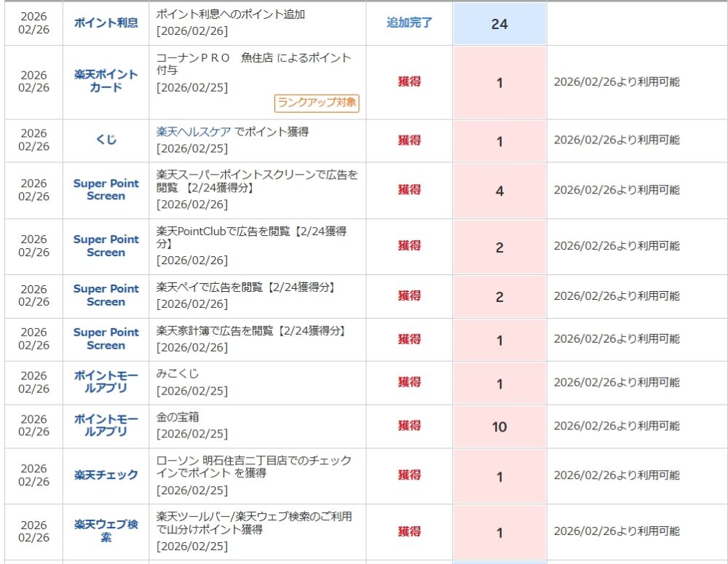Click the コーナンPRO 魚住店 description text

pos(253,64)
